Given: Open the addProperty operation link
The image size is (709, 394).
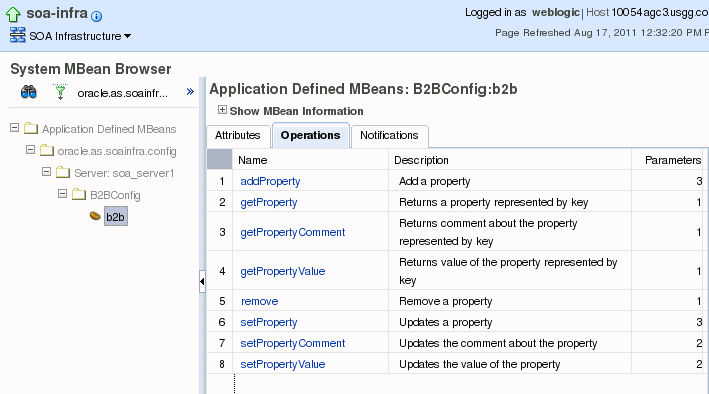Looking at the screenshot, I should point(270,181).
